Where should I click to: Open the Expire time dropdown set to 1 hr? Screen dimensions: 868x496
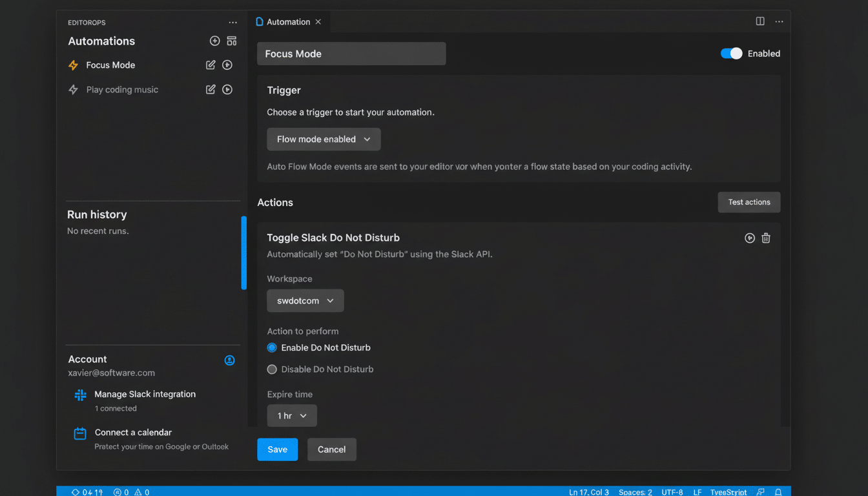pos(292,415)
